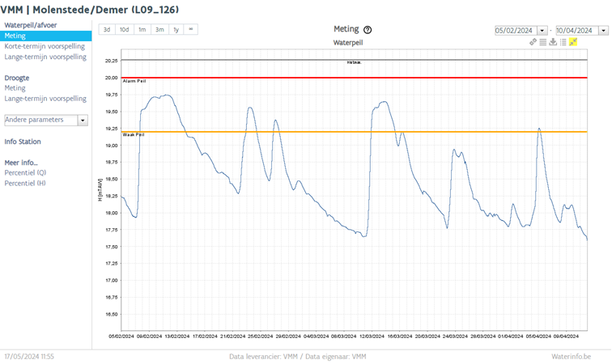This screenshot has width=612, height=364.
Task: Click the orange Waak Peil threshold line
Action: coord(354,132)
